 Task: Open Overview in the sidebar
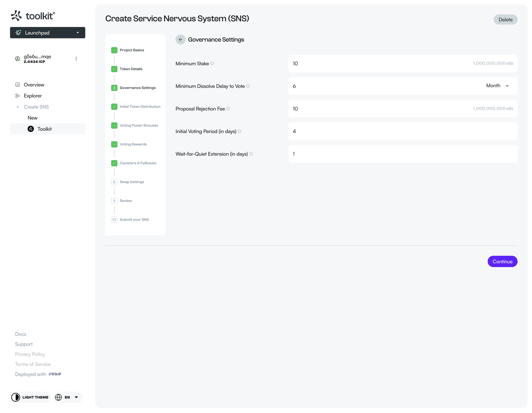click(34, 85)
